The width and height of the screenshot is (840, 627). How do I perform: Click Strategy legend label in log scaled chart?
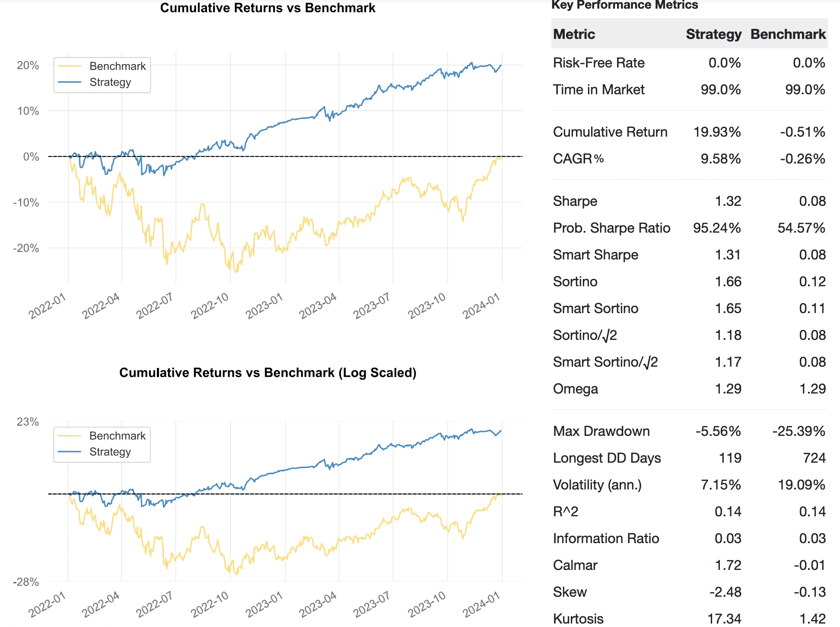pos(110,452)
